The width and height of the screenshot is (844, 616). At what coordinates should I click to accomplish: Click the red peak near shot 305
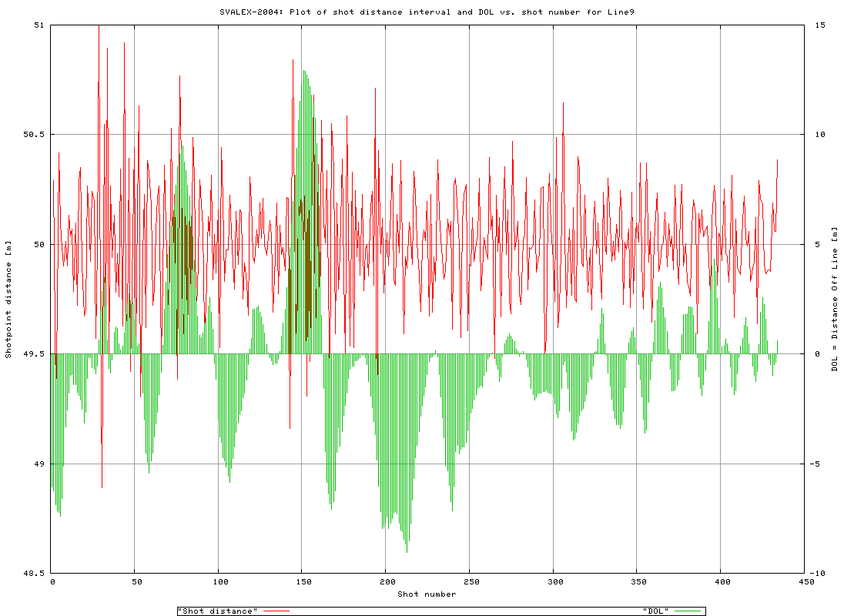click(563, 139)
